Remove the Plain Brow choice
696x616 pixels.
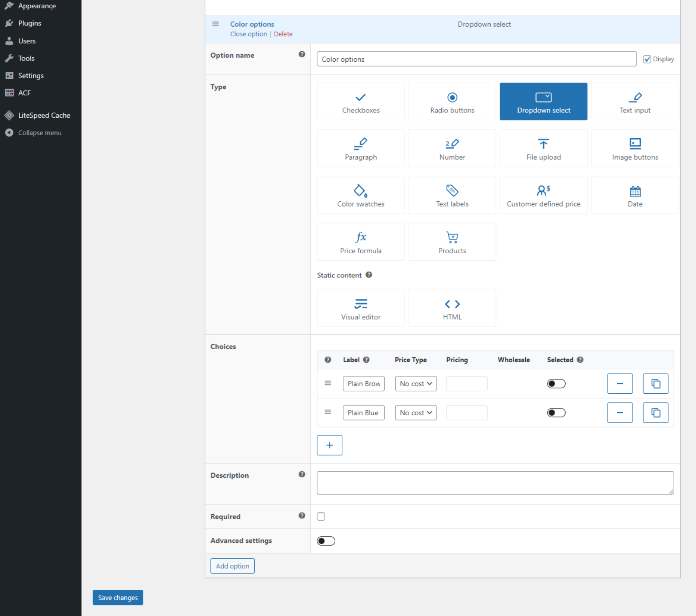620,384
